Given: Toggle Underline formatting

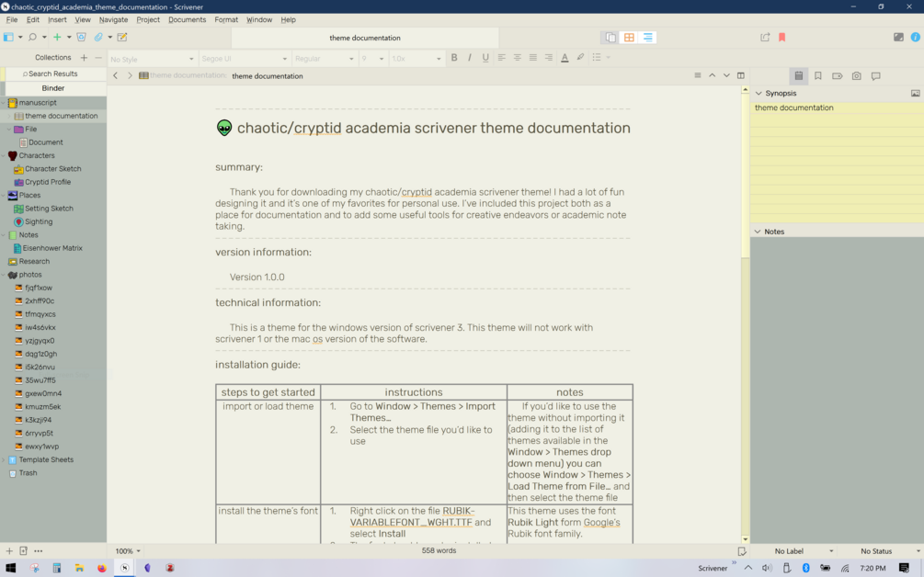Looking at the screenshot, I should click(x=485, y=58).
